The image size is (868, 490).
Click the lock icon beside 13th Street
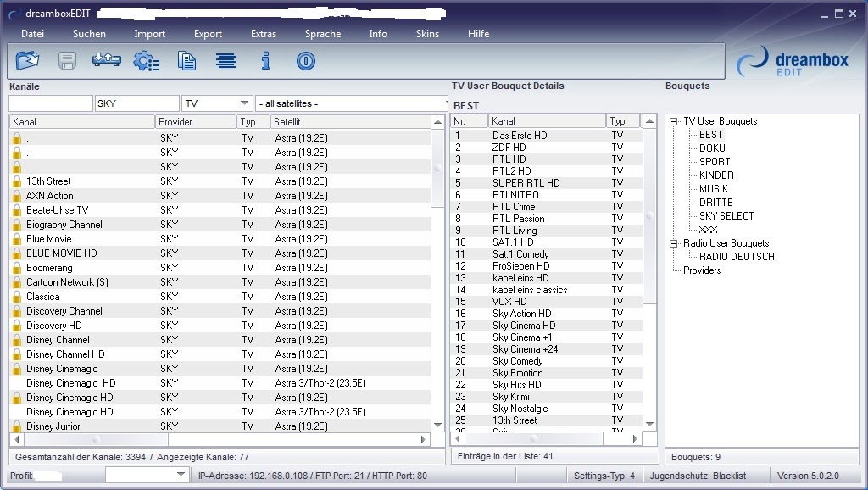pos(17,181)
